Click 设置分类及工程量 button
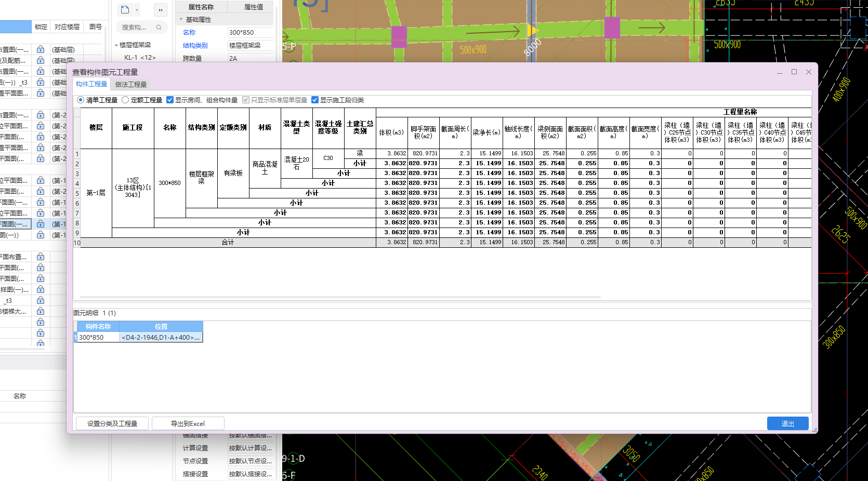The width and height of the screenshot is (868, 481). (x=112, y=423)
